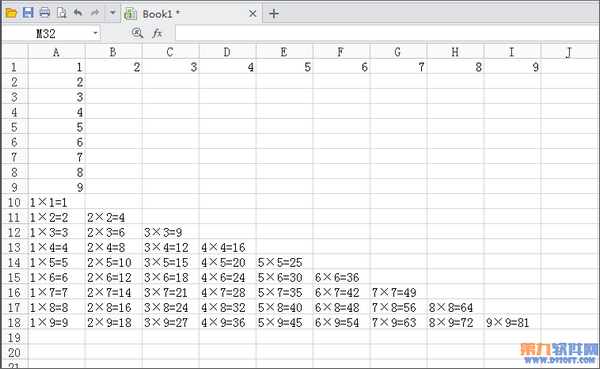Image resolution: width=600 pixels, height=369 pixels.
Task: Click the Print icon
Action: click(45, 13)
